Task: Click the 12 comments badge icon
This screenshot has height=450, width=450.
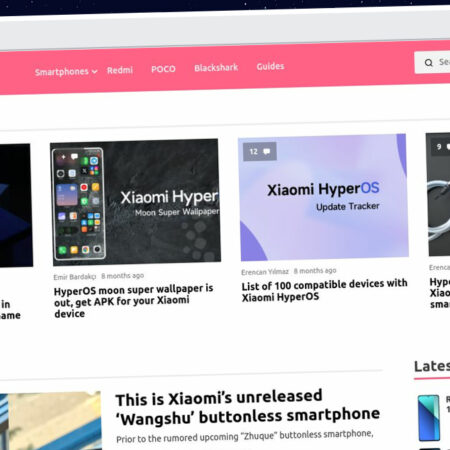Action: (260, 152)
